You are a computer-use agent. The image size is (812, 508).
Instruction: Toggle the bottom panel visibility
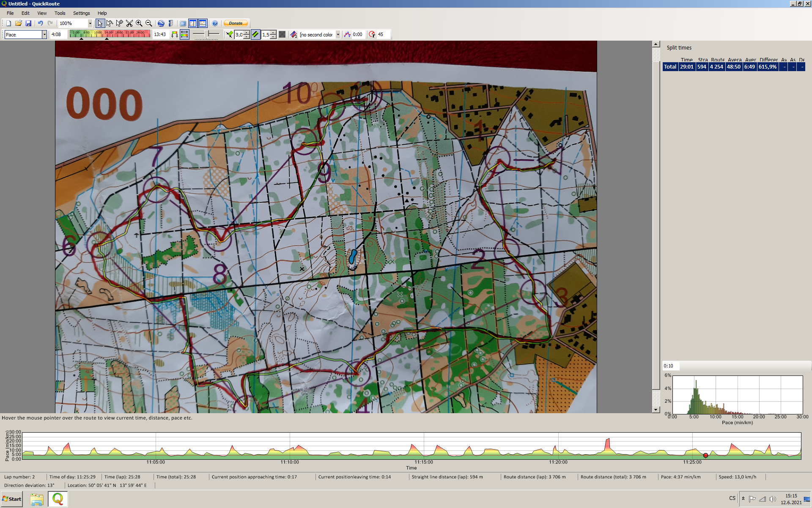203,23
